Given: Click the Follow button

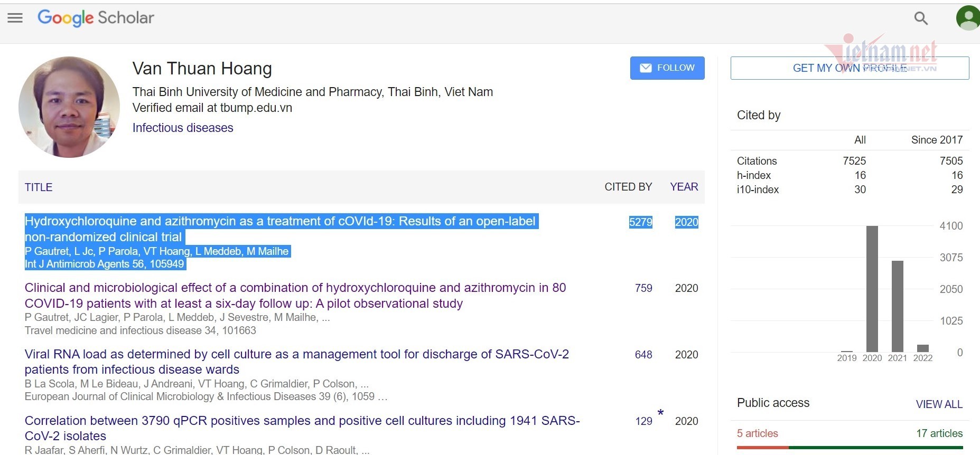Looking at the screenshot, I should 667,68.
